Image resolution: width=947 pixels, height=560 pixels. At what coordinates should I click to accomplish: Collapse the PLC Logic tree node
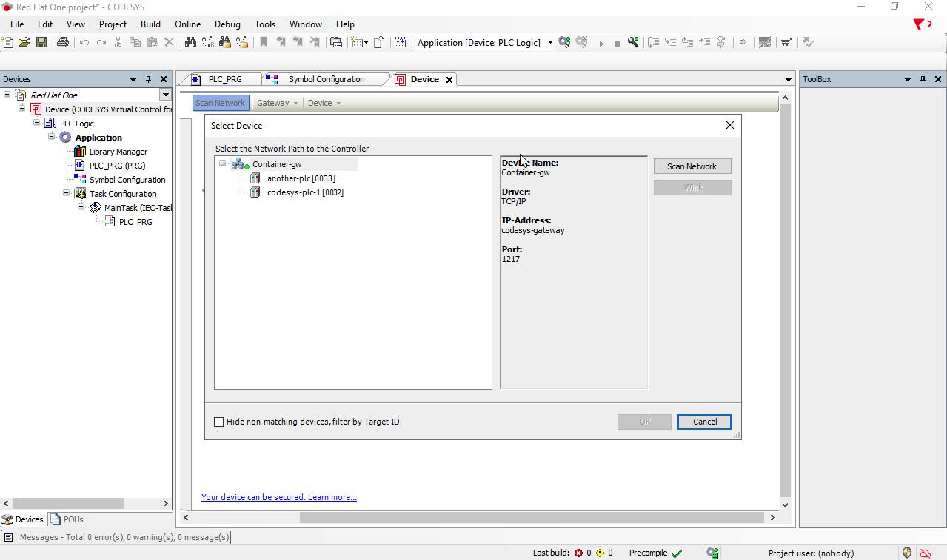click(37, 123)
